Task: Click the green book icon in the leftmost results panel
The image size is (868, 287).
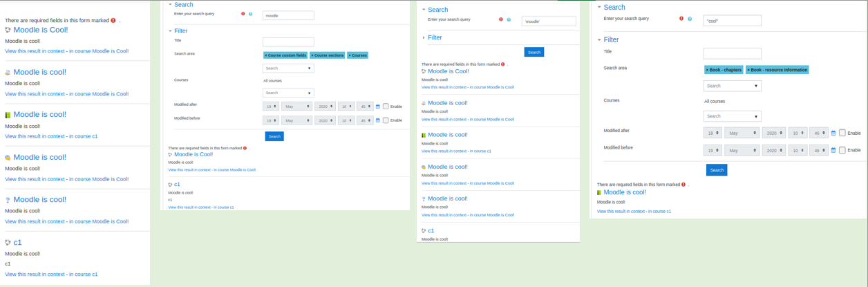Action: (x=8, y=115)
